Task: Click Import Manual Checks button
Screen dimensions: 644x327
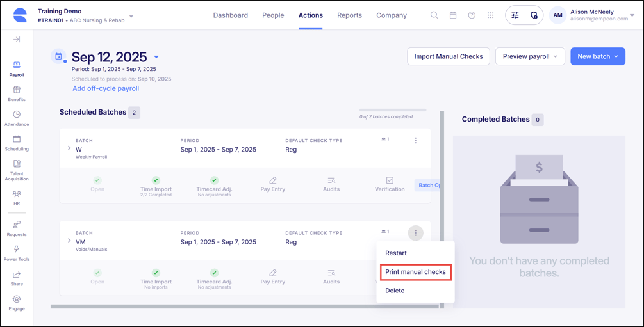Action: coord(448,56)
